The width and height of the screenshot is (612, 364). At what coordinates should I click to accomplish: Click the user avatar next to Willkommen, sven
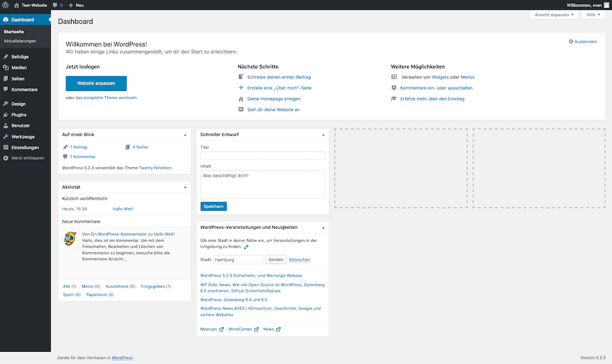point(606,5)
